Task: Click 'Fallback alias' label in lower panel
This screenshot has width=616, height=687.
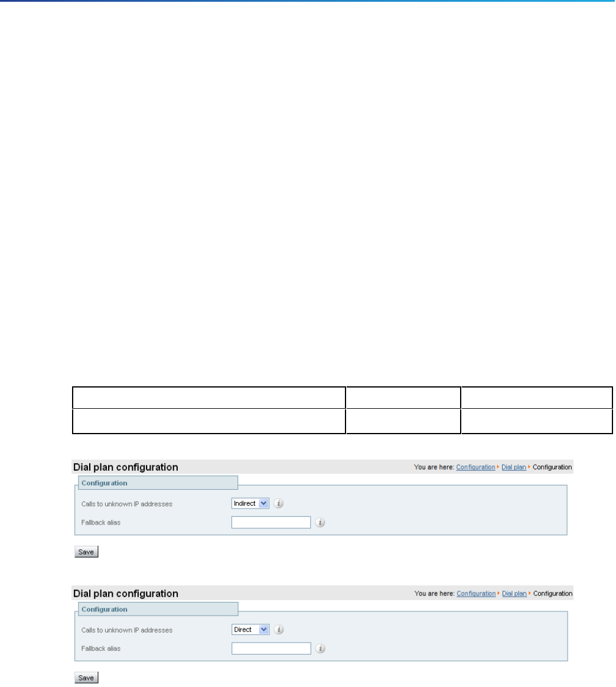Action: (x=101, y=649)
